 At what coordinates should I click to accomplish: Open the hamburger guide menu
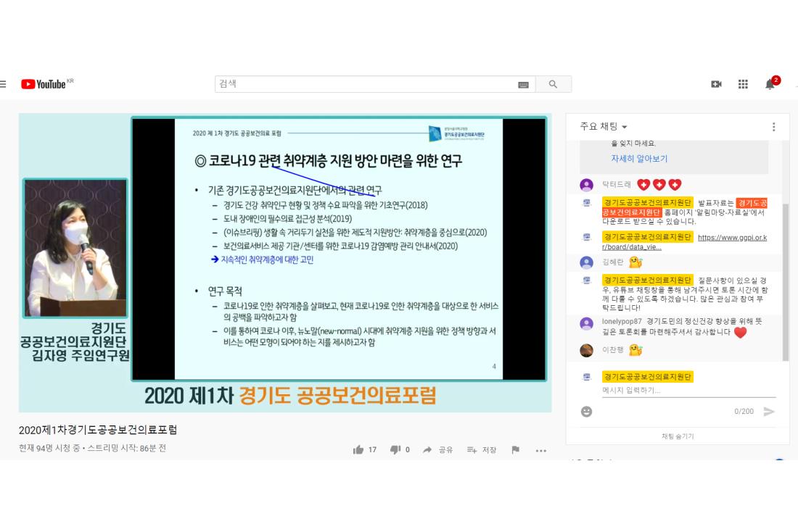point(3,84)
